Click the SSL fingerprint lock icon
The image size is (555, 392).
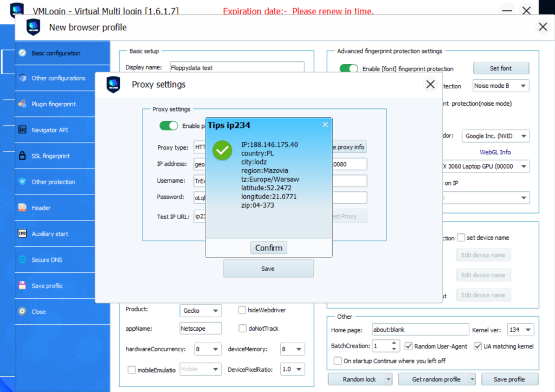pos(22,156)
